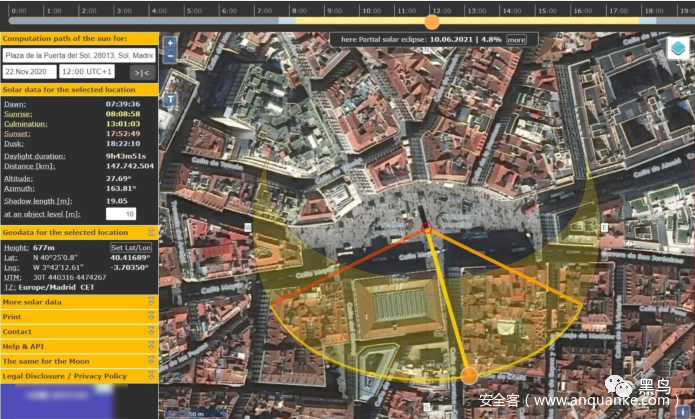The image size is (695, 419).
Task: Click the Dawn: label link
Action: tap(15, 104)
